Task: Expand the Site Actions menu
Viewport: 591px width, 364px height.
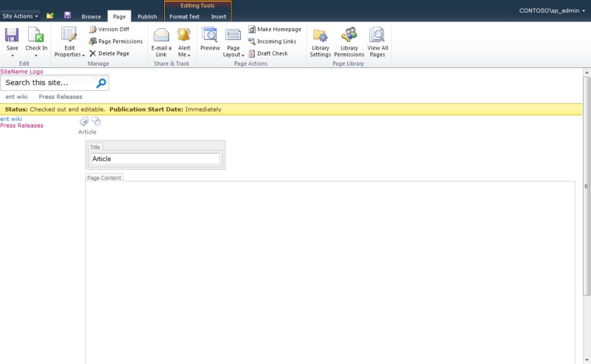Action: [x=20, y=16]
